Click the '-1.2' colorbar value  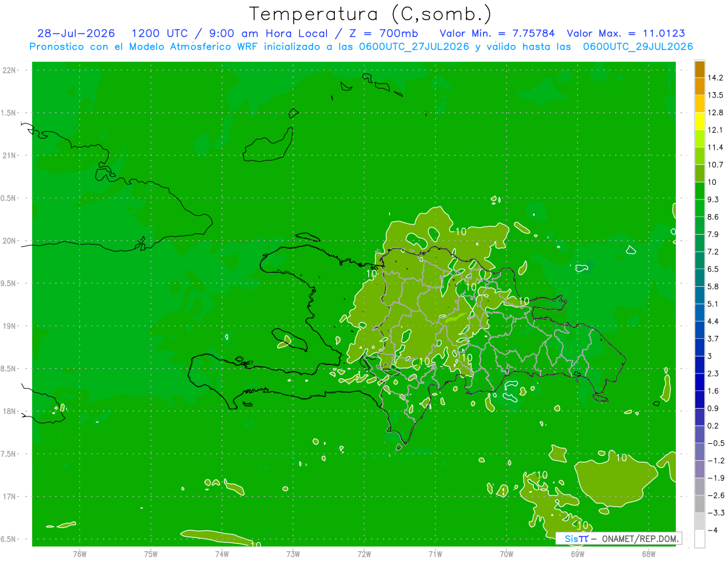(716, 460)
